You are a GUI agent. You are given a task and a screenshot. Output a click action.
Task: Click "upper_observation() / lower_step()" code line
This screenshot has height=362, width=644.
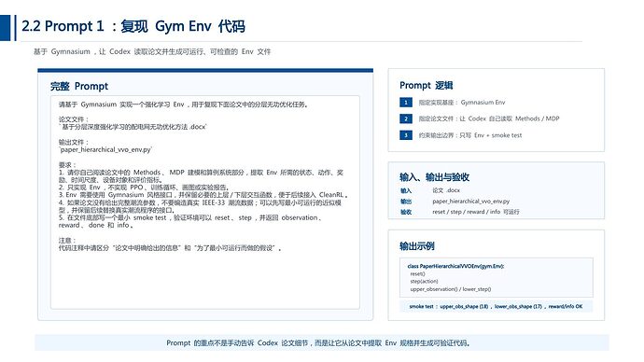click(x=451, y=289)
